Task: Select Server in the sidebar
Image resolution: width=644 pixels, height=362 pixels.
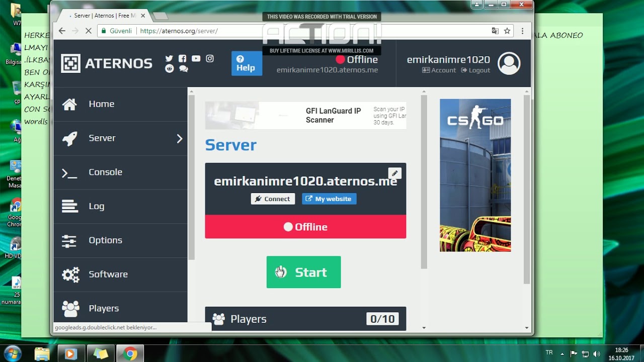Action: pos(120,138)
